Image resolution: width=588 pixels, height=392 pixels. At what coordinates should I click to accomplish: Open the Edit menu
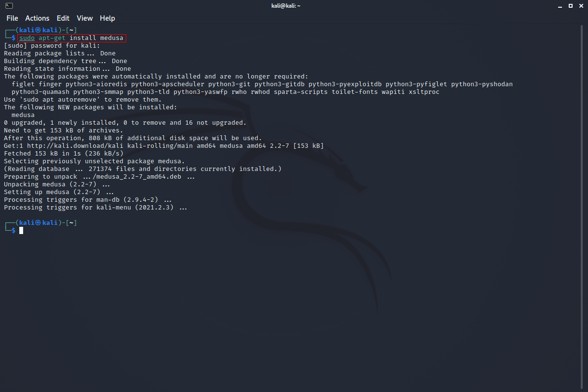[x=63, y=18]
